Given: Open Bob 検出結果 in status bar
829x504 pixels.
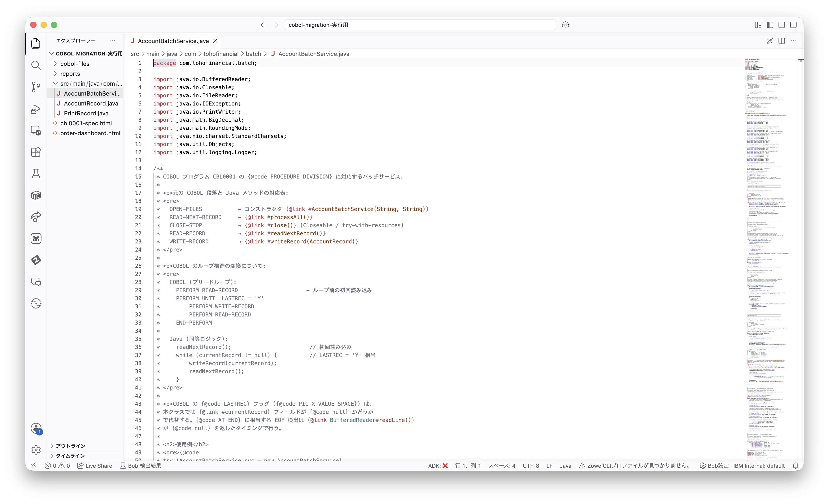Looking at the screenshot, I should click(141, 466).
